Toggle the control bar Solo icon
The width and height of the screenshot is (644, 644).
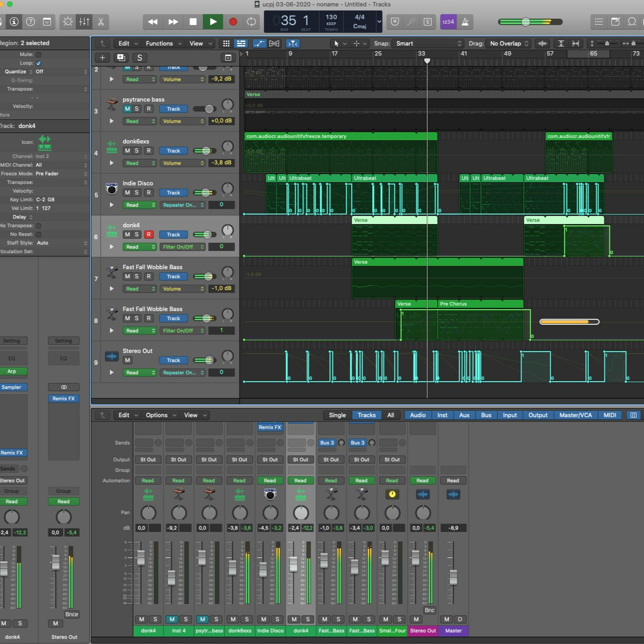[428, 22]
